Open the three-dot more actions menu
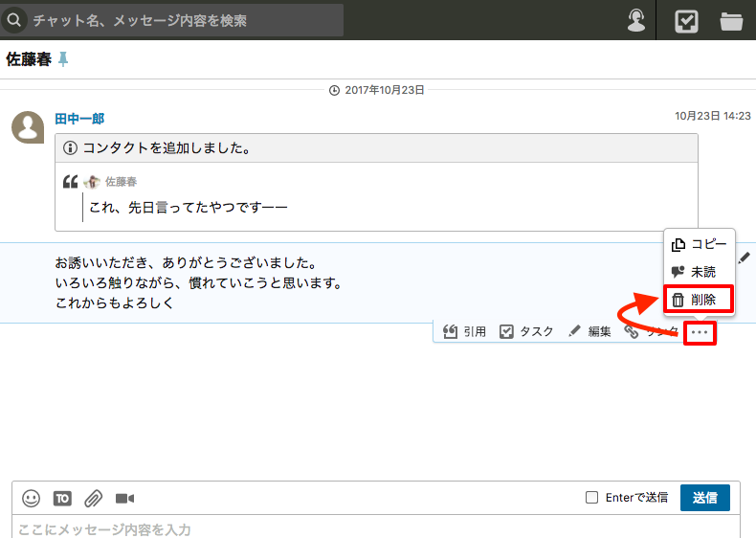 point(700,332)
